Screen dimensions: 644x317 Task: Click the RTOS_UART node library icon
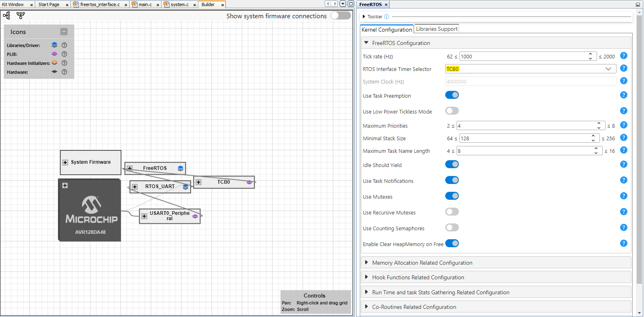pos(185,186)
